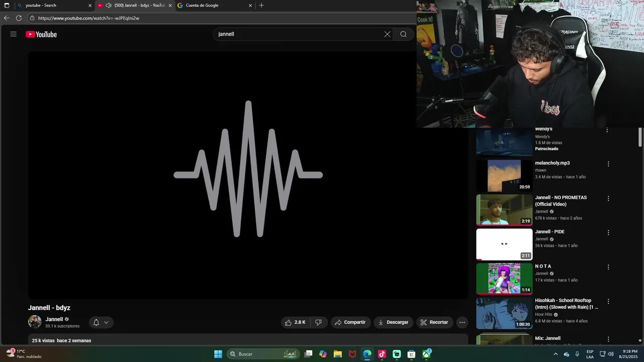The image size is (644, 362).
Task: Open options for Hisohkah School Rooftop video
Action: coord(608,302)
